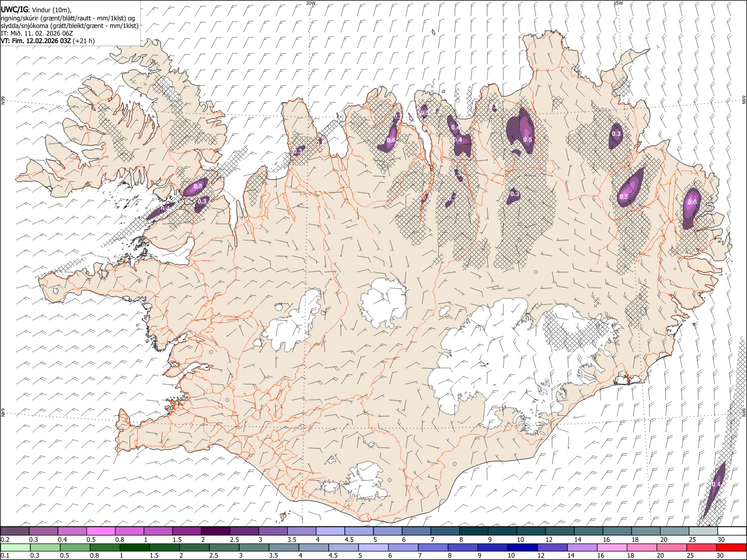Click the "slydda/snjókoma" description line
Viewport: 747px width, 560px height.
[70, 26]
